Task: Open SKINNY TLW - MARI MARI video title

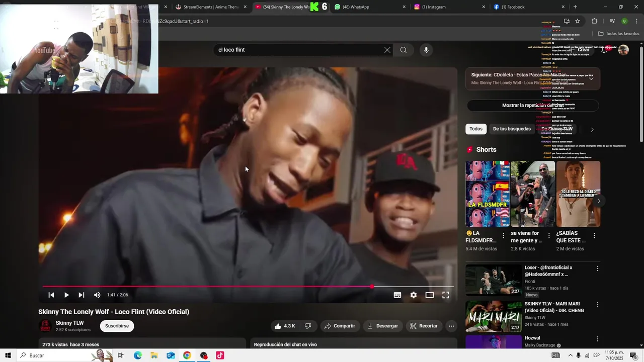Action: click(x=554, y=307)
